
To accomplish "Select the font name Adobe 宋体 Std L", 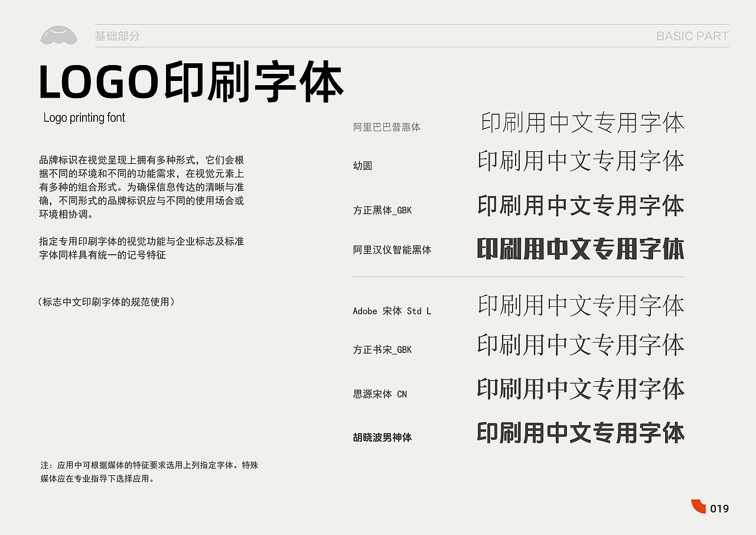I will 392,311.
